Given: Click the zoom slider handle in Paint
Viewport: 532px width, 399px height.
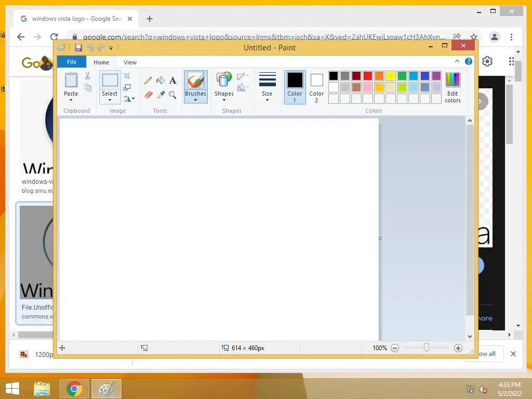Looking at the screenshot, I should pos(427,348).
